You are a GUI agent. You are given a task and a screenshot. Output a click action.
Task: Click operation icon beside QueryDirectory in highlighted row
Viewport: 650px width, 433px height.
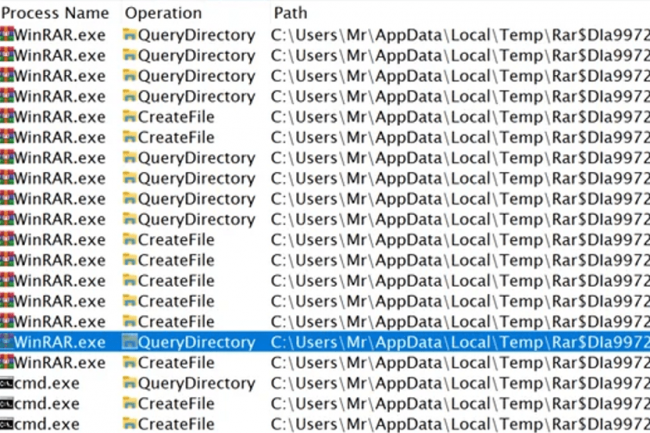(x=130, y=342)
